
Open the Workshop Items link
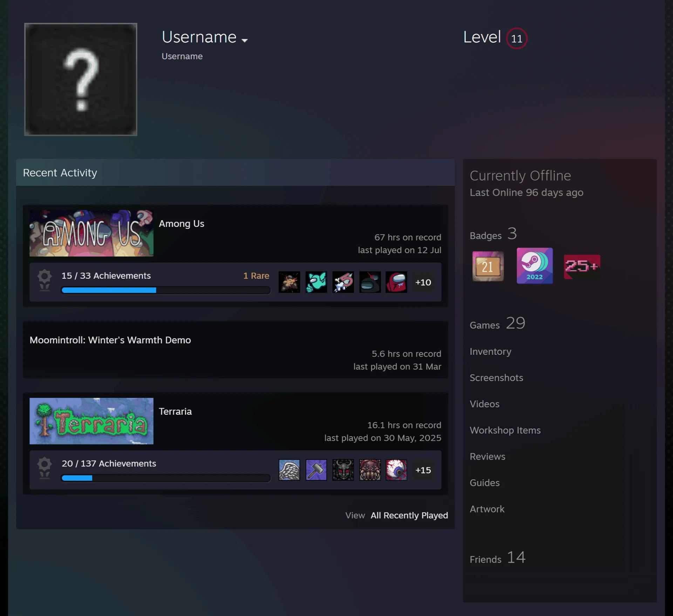pyautogui.click(x=505, y=430)
